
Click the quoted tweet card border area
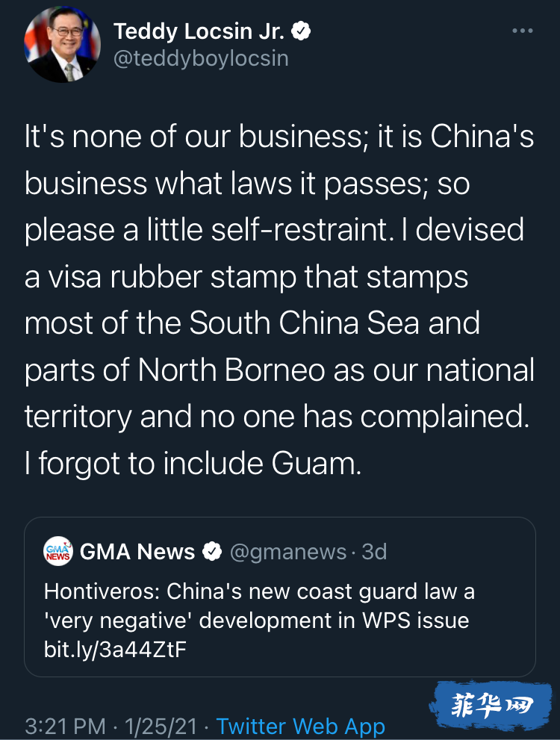pyautogui.click(x=280, y=597)
